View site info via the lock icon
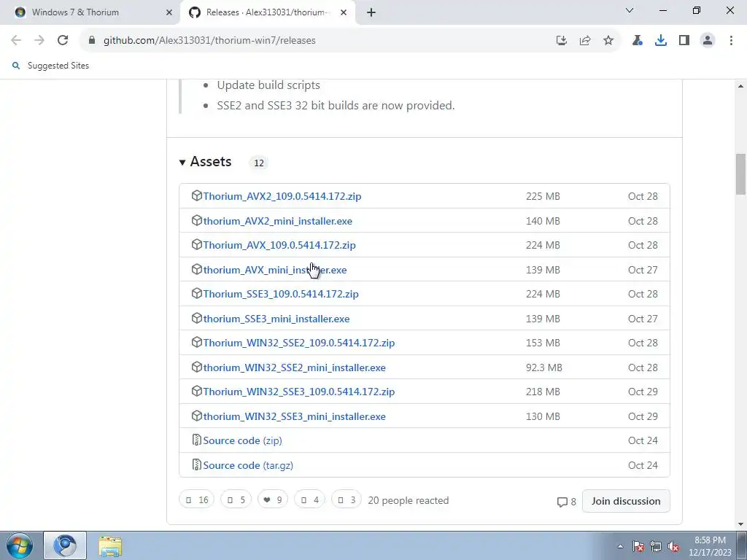Image resolution: width=747 pixels, height=560 pixels. click(x=92, y=41)
